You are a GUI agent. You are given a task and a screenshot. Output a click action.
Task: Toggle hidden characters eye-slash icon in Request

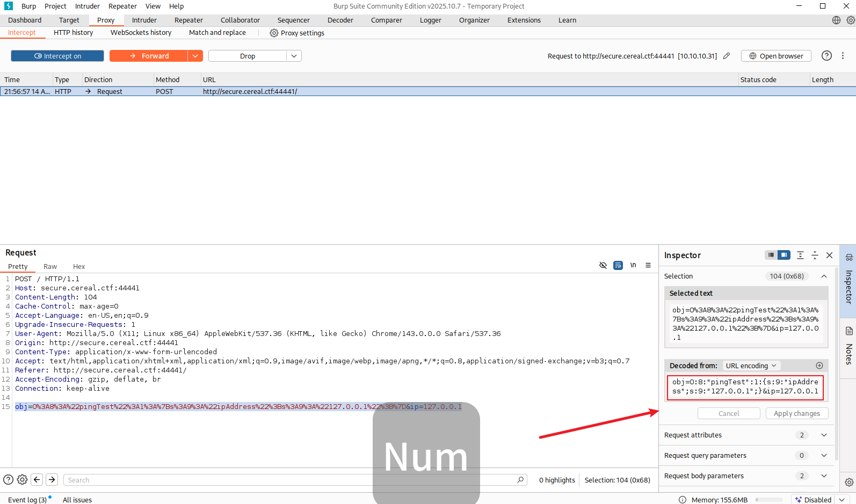tap(603, 265)
